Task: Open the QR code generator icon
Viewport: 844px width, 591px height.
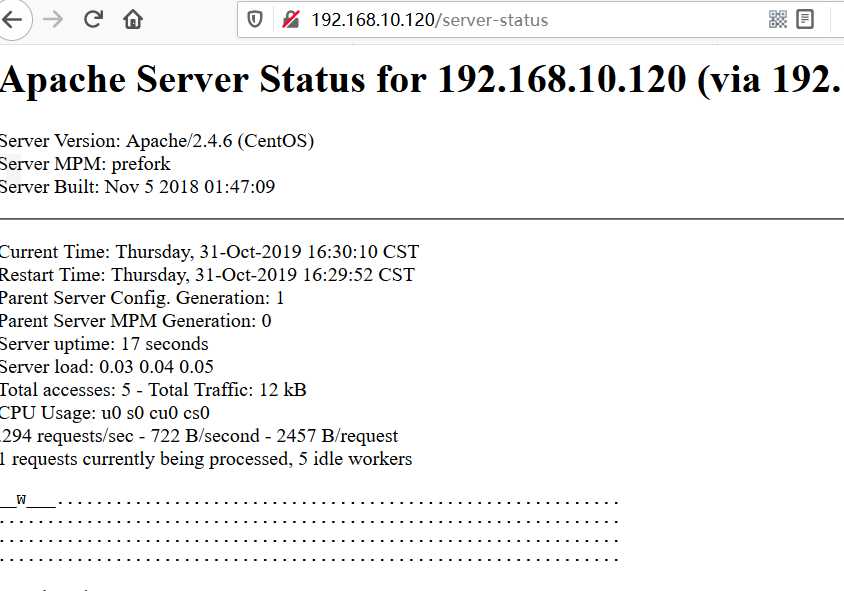Action: tap(778, 19)
